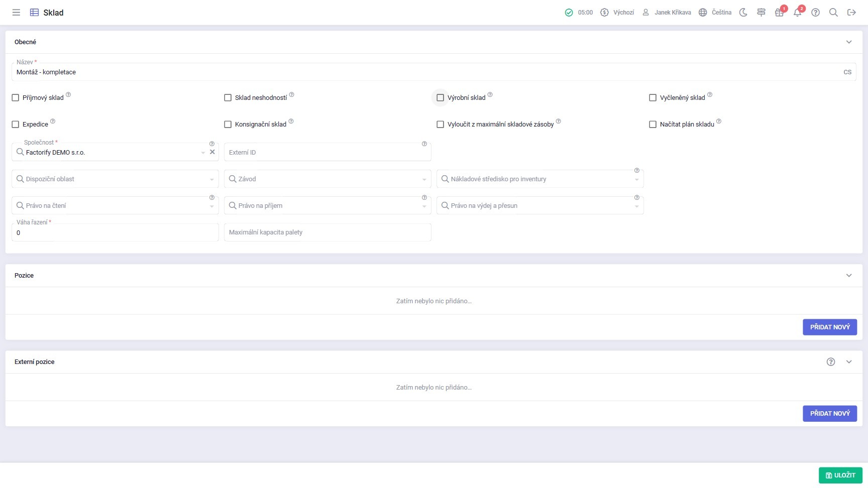
Task: Switch language from Čeština
Action: 715,13
